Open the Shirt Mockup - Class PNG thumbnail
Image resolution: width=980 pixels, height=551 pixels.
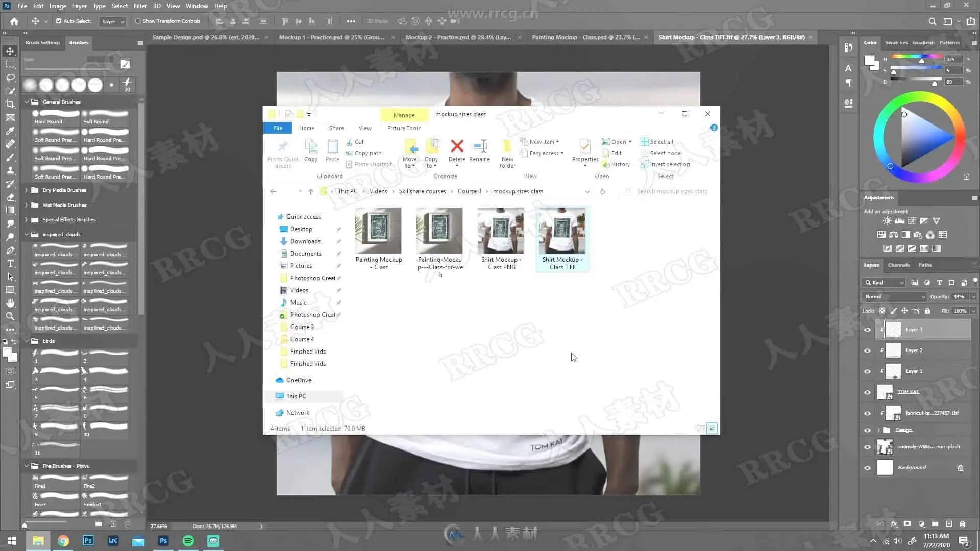click(501, 231)
